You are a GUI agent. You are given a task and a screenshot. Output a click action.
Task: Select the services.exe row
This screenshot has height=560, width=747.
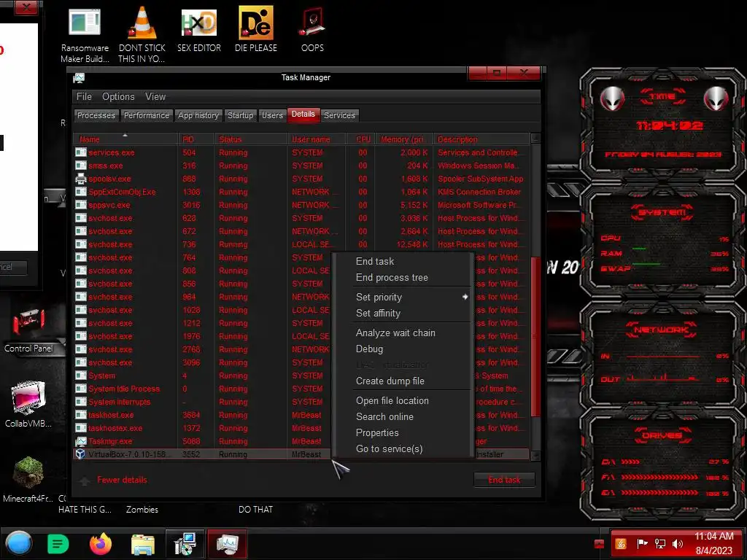coord(301,152)
